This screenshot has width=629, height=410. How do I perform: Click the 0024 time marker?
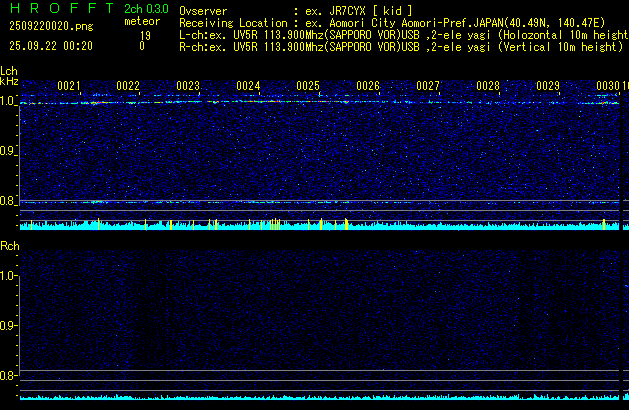pos(248,87)
